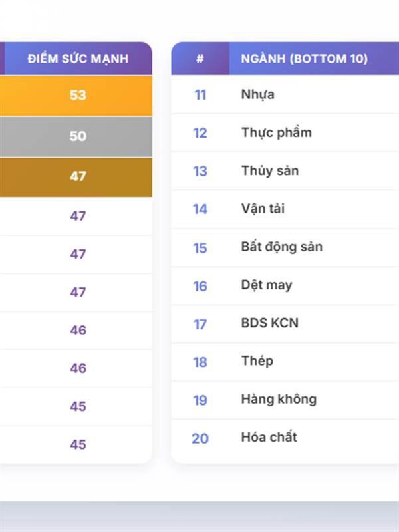This screenshot has width=399, height=532.
Task: Select the Bất động sản industry
Action: coord(281,247)
